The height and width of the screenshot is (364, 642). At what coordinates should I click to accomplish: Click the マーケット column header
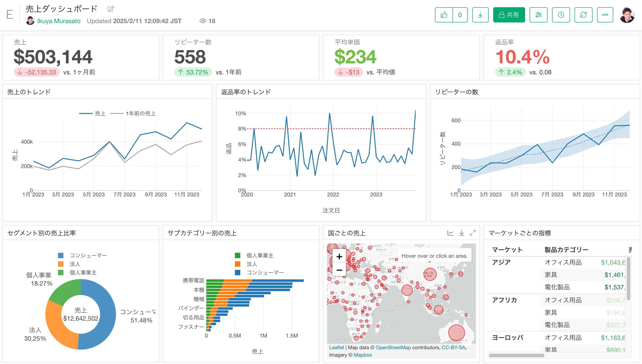pos(507,250)
